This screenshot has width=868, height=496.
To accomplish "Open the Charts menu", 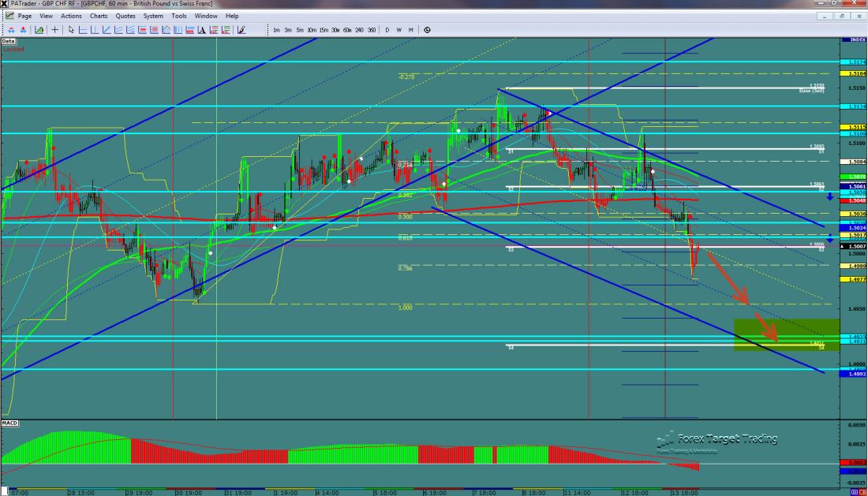I will 99,16.
